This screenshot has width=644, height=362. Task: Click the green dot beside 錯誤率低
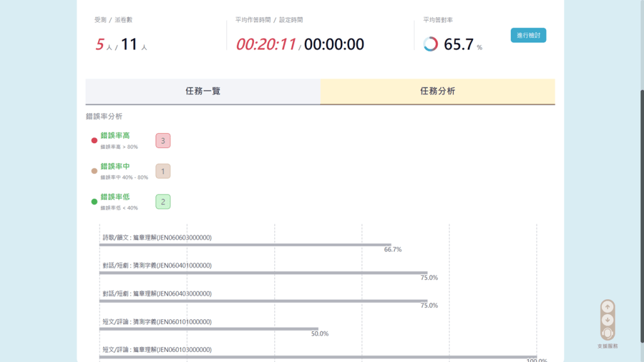click(94, 202)
